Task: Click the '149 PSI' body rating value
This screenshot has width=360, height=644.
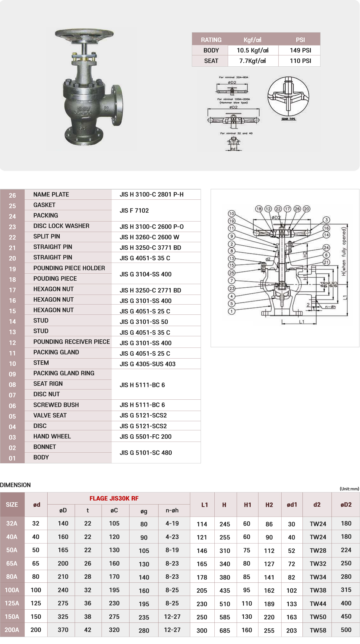Action: pos(300,51)
